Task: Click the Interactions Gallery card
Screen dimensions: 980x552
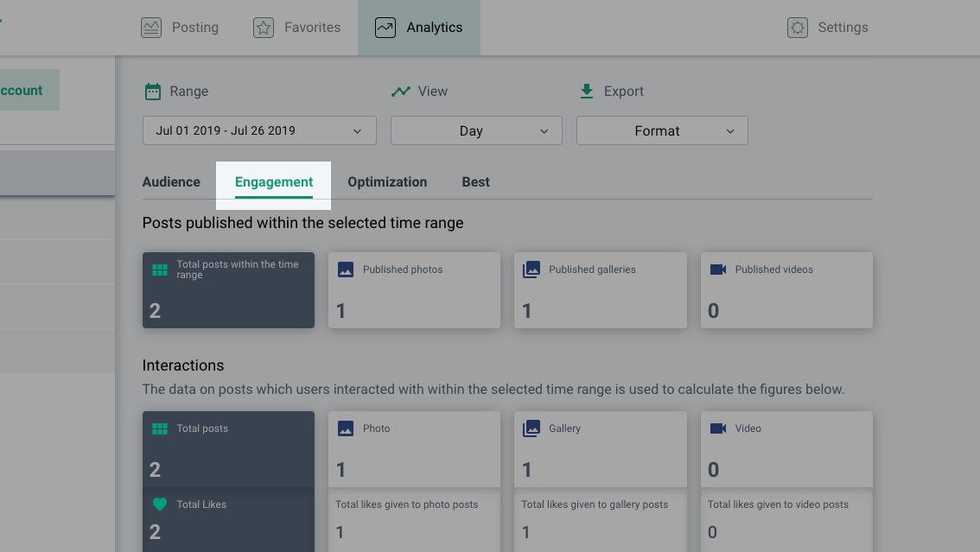Action: coord(600,449)
